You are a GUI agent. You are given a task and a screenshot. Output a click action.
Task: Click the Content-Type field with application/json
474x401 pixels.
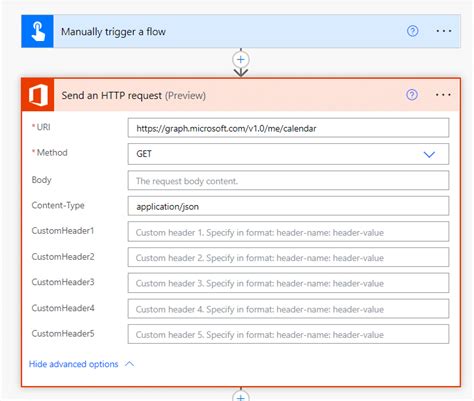(x=288, y=206)
